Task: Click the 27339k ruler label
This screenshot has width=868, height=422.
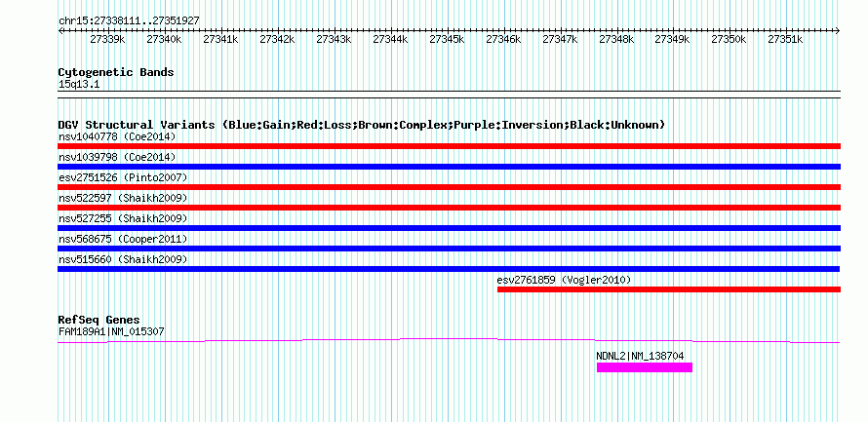Action: [107, 39]
